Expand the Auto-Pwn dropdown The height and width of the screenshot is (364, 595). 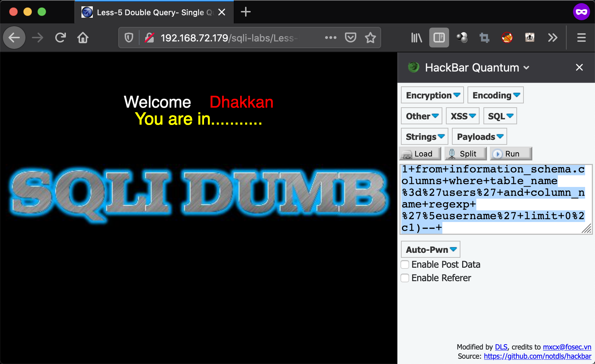pyautogui.click(x=430, y=250)
